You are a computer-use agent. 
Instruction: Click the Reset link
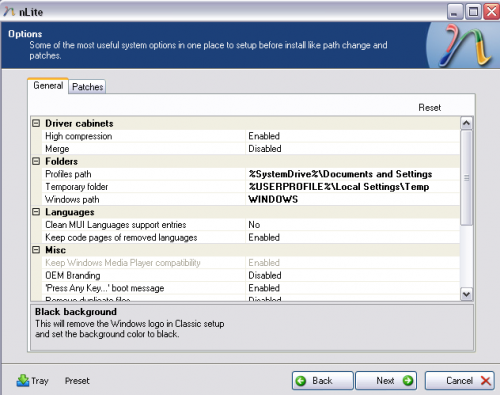(x=429, y=108)
